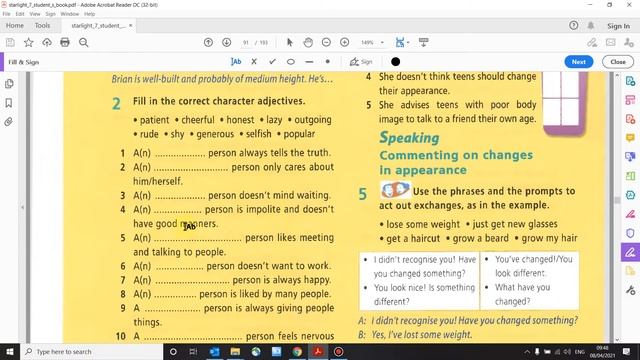Click the sign document pen icon in top toolbar
This screenshot has height=360, width=640.
pyautogui.click(x=592, y=42)
